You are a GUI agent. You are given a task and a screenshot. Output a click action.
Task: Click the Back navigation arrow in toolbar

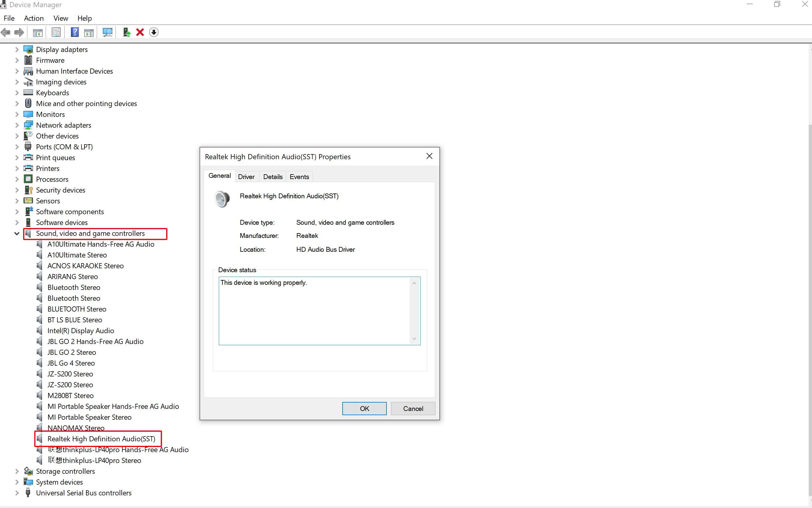[x=5, y=32]
